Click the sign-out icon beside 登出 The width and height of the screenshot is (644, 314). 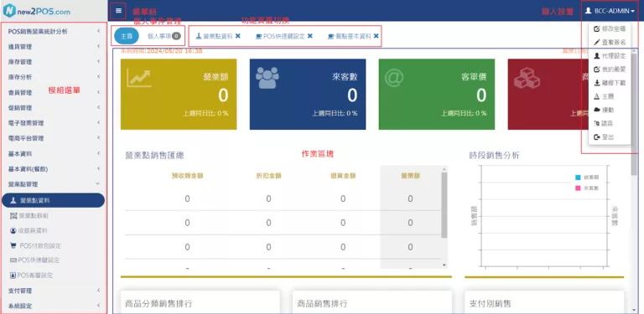(x=597, y=137)
